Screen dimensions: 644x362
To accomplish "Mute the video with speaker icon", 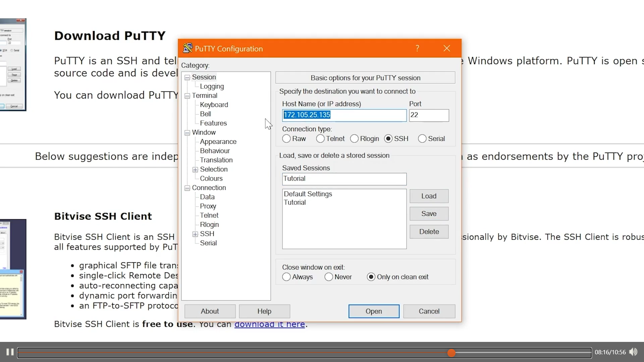I will [x=633, y=352].
